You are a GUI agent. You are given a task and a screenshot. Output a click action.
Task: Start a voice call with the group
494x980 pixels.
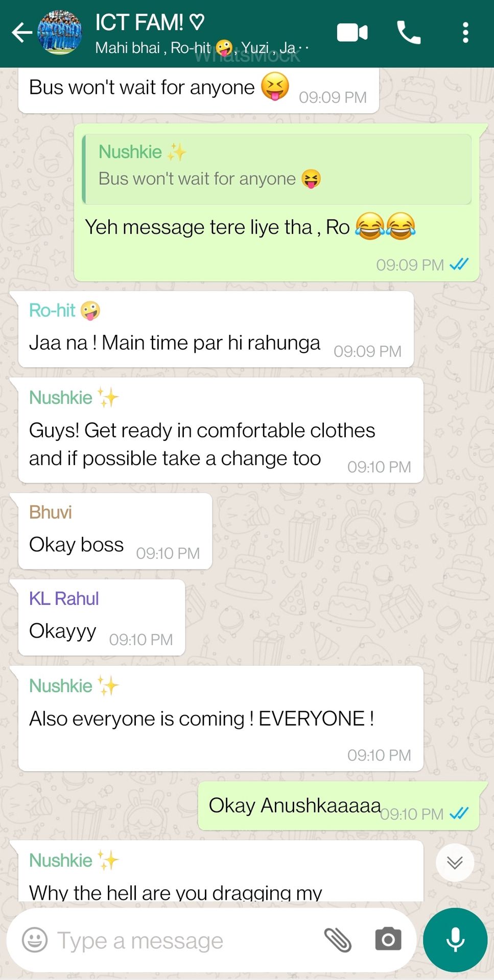coord(409,33)
